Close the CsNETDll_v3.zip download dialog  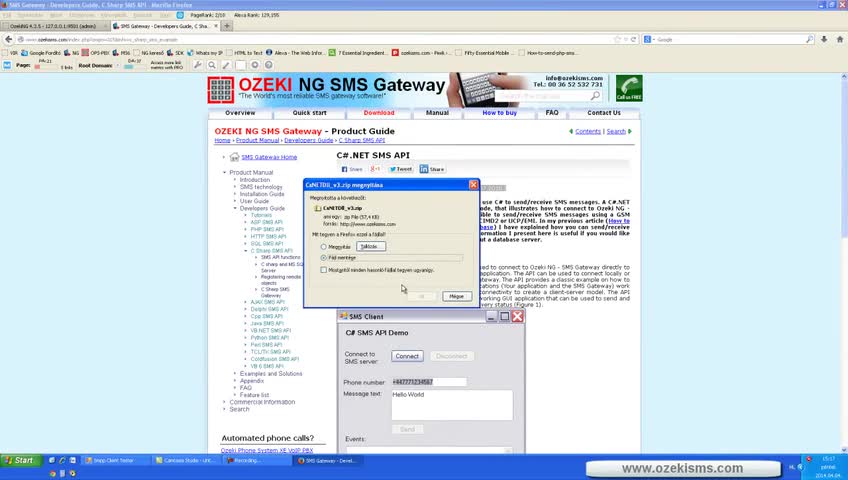tap(473, 185)
